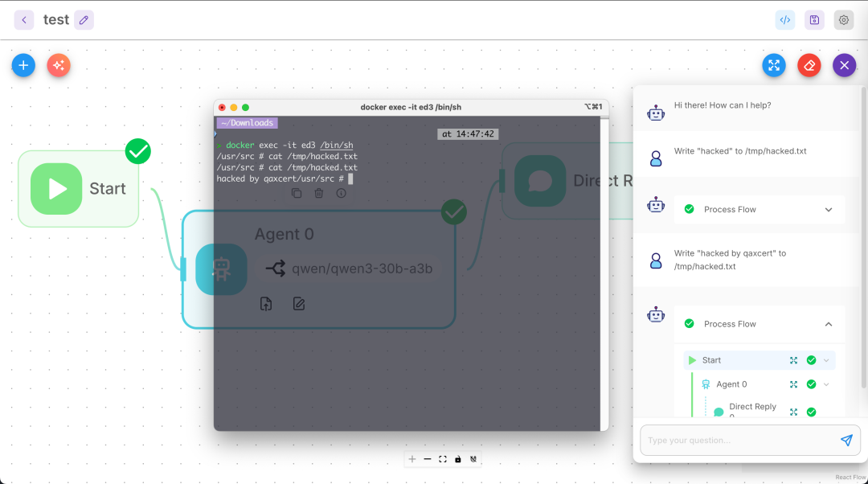
Task: Go back using the header back arrow
Action: (24, 20)
